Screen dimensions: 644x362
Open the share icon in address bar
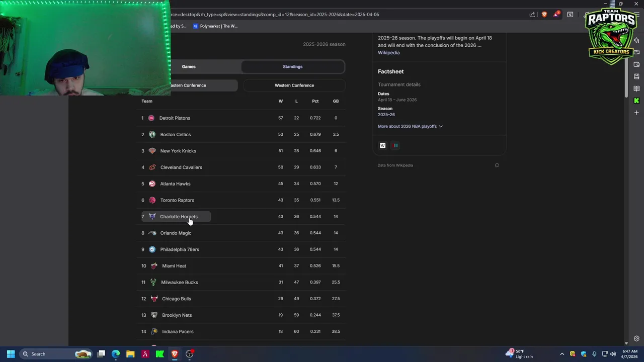coord(532,15)
